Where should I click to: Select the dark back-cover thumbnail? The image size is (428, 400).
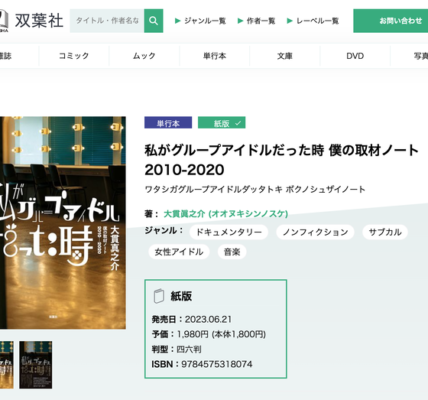[x=36, y=365]
